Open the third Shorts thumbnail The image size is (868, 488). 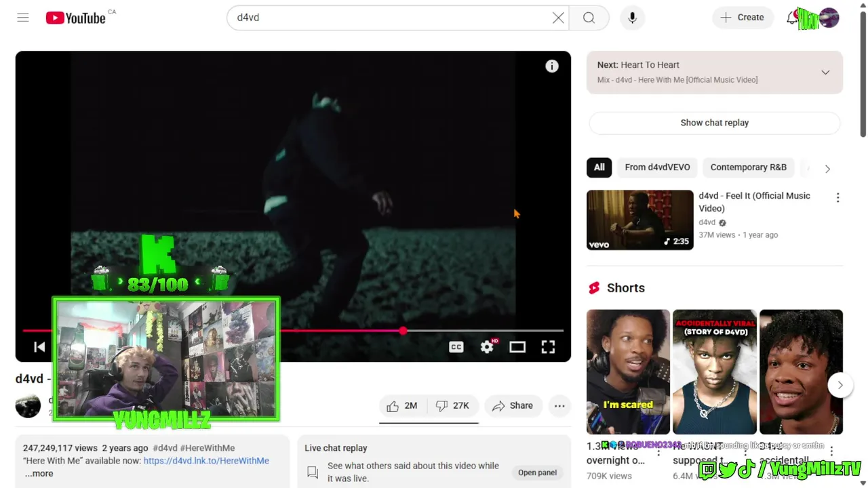coord(801,371)
